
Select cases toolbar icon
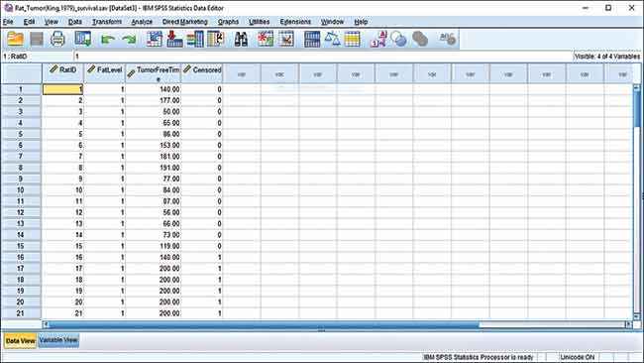tap(353, 39)
